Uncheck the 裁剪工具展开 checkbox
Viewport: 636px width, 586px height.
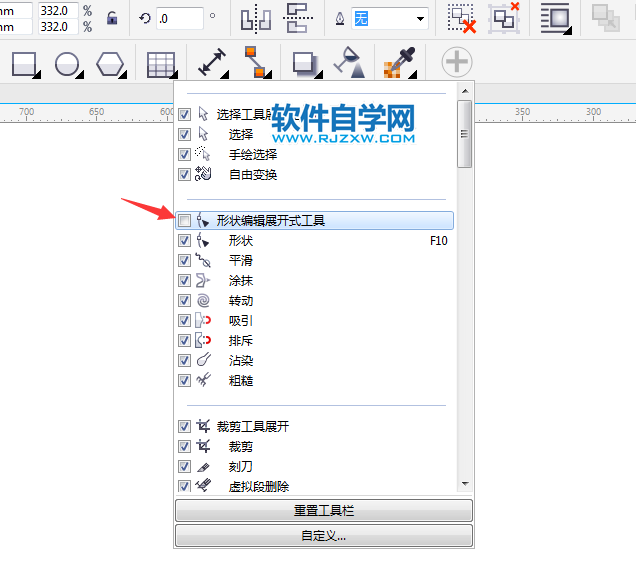(184, 427)
